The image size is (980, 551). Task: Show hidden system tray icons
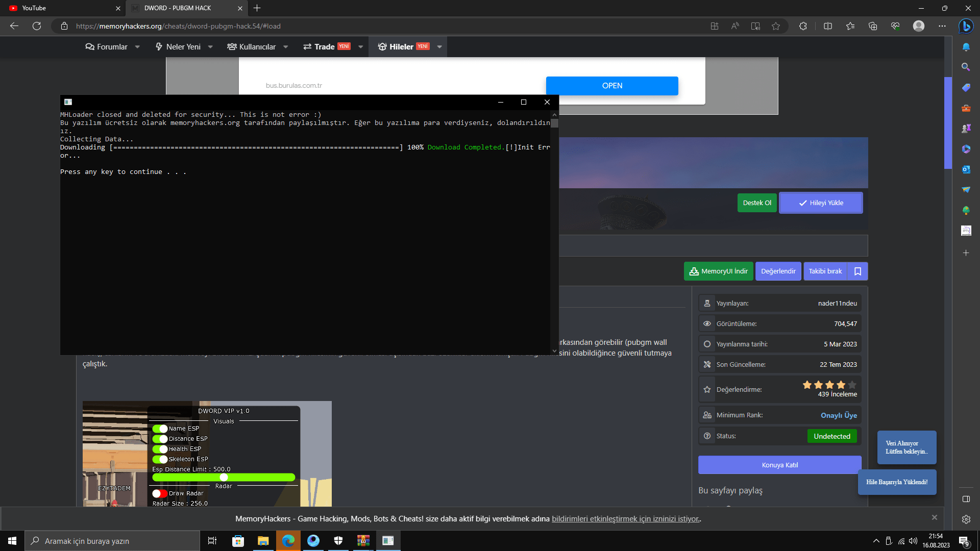876,541
